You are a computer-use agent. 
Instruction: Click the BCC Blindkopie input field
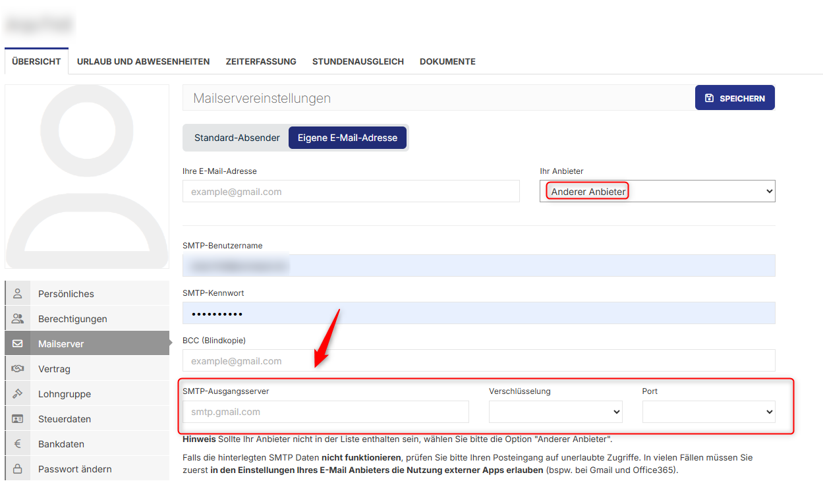tap(478, 360)
